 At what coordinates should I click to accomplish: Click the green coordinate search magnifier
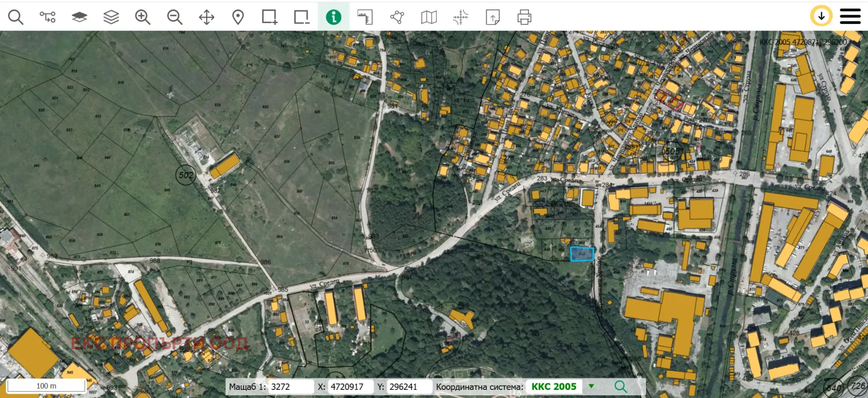(621, 387)
